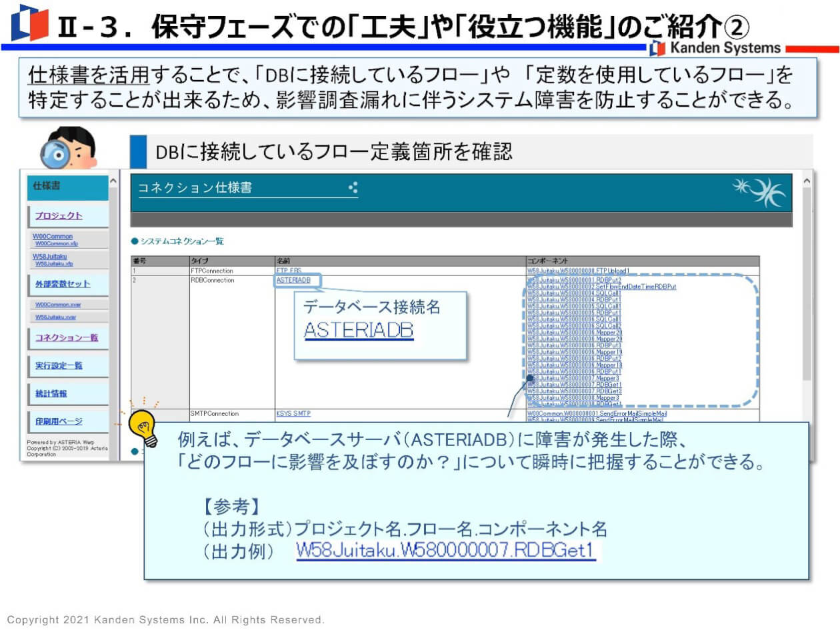Image resolution: width=840 pixels, height=630 pixels.
Task: Go to 統計情報 in the sidebar
Action: [51, 393]
